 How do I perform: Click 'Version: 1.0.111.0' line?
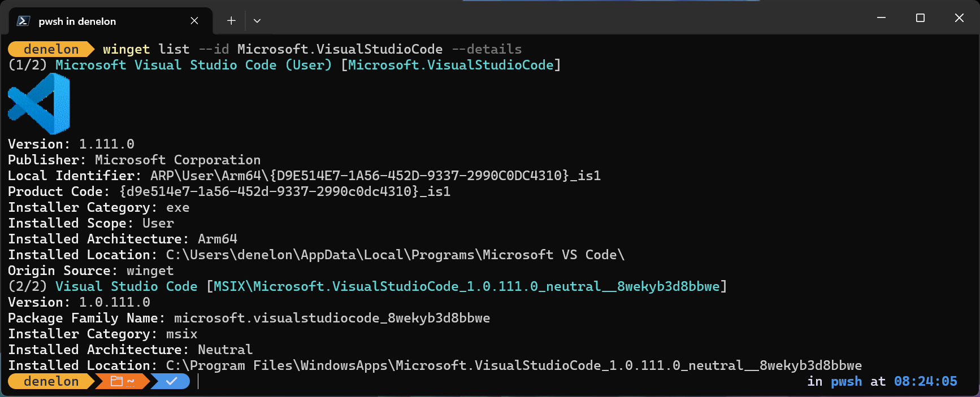click(79, 302)
